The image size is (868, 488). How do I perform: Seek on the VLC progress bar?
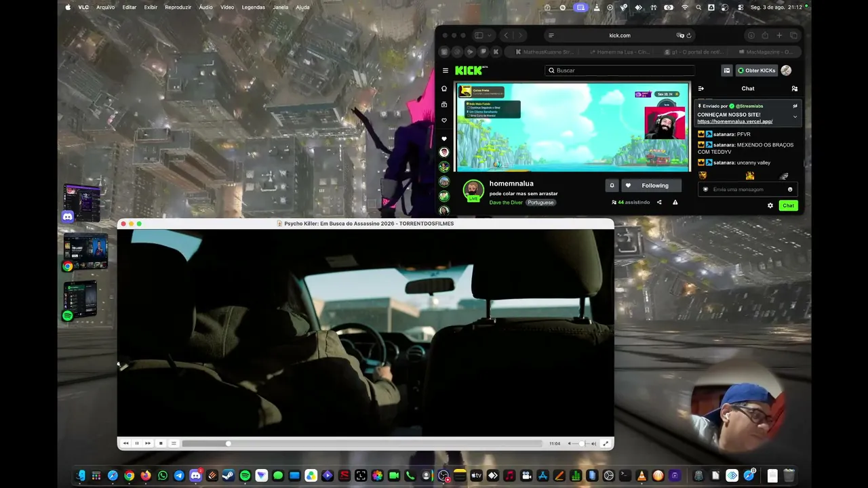click(362, 443)
